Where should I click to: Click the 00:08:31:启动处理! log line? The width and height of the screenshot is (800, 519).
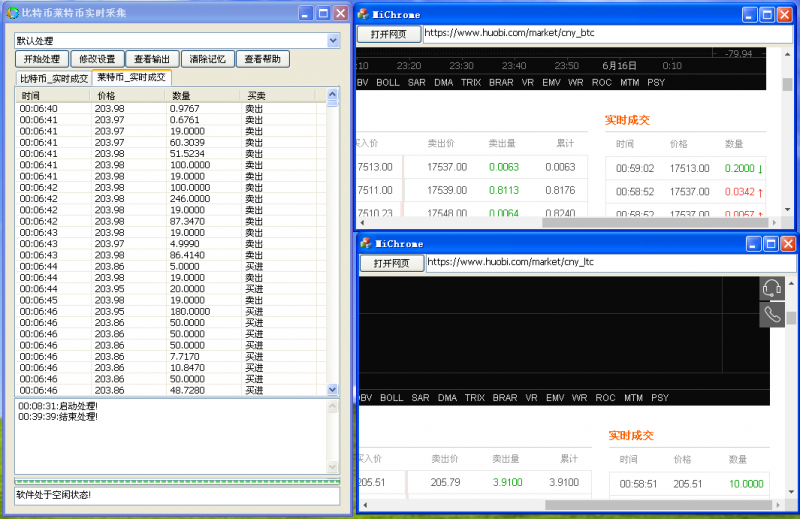tap(58, 406)
